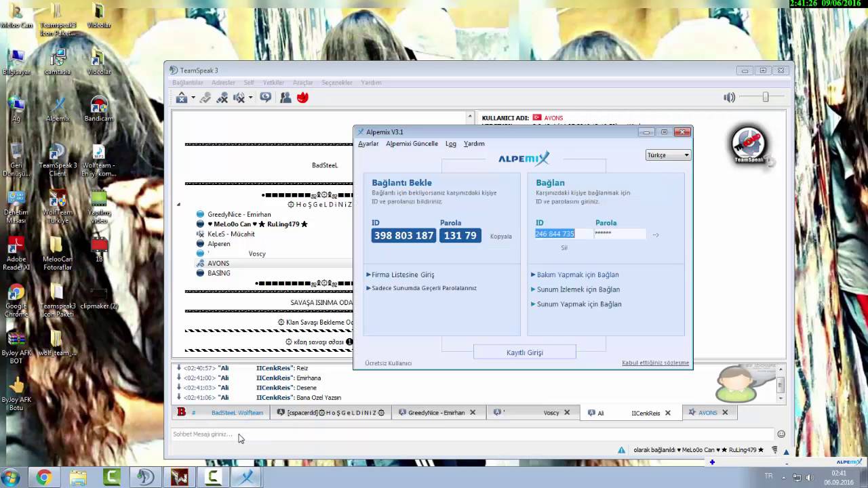
Task: Select AVONS user in channel tree
Action: click(x=218, y=263)
